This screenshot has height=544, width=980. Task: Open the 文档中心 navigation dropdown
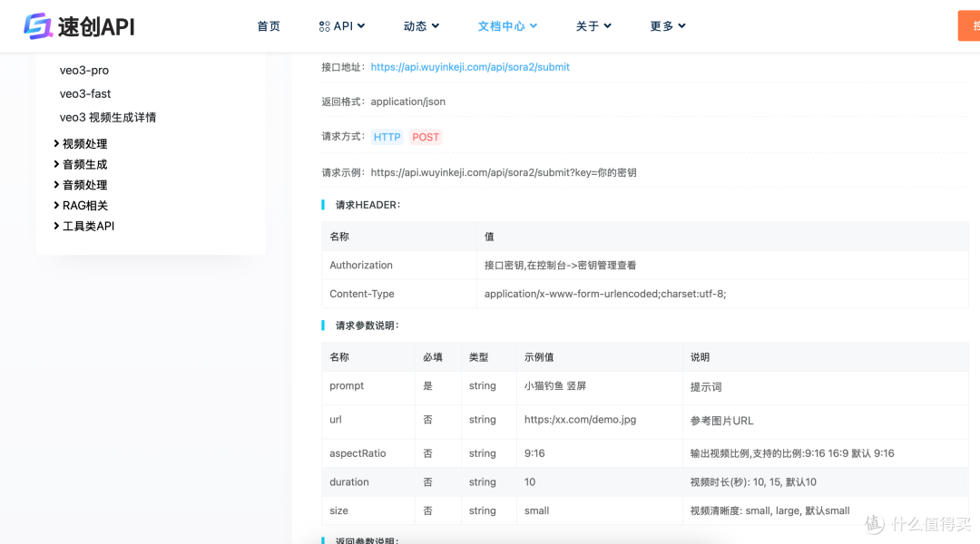[x=507, y=26]
